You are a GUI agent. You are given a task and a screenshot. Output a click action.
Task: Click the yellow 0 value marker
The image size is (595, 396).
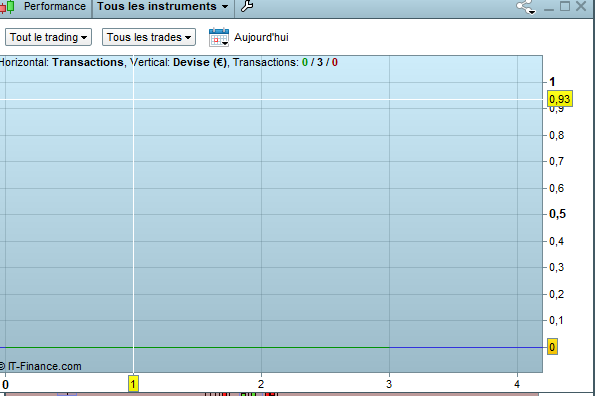click(x=552, y=347)
